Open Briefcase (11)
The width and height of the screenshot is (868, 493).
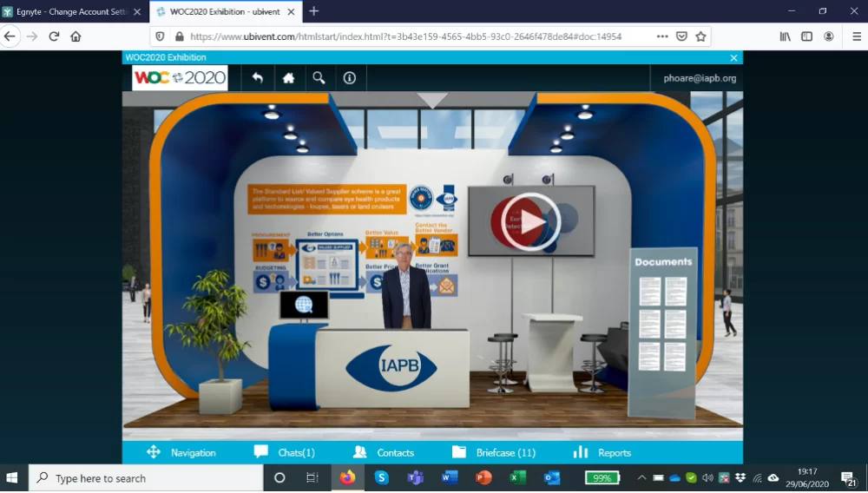pos(494,452)
